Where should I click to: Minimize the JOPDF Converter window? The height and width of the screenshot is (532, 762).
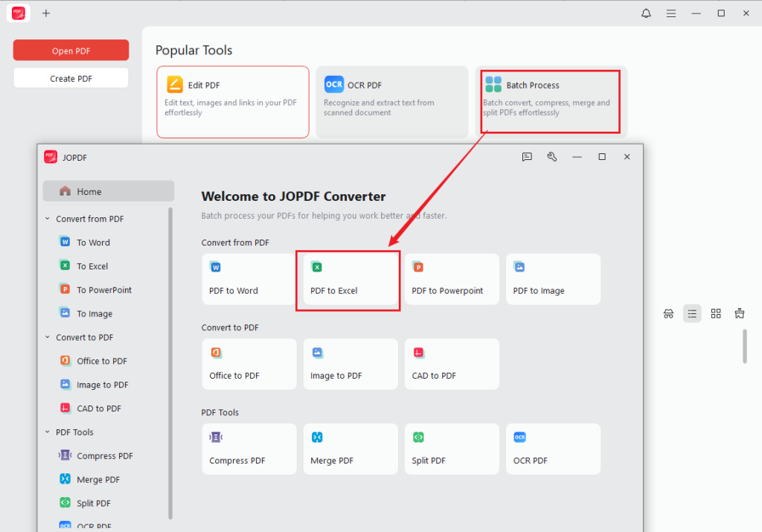(577, 156)
